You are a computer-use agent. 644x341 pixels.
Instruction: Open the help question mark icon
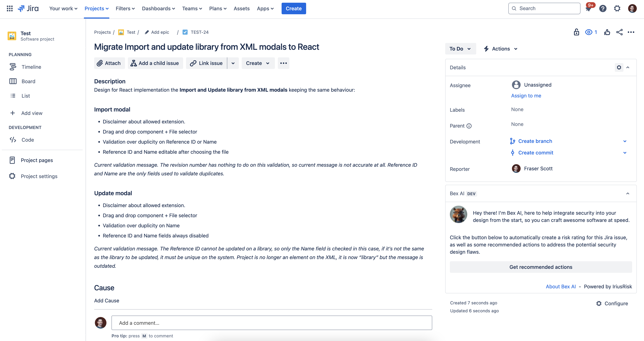(603, 8)
